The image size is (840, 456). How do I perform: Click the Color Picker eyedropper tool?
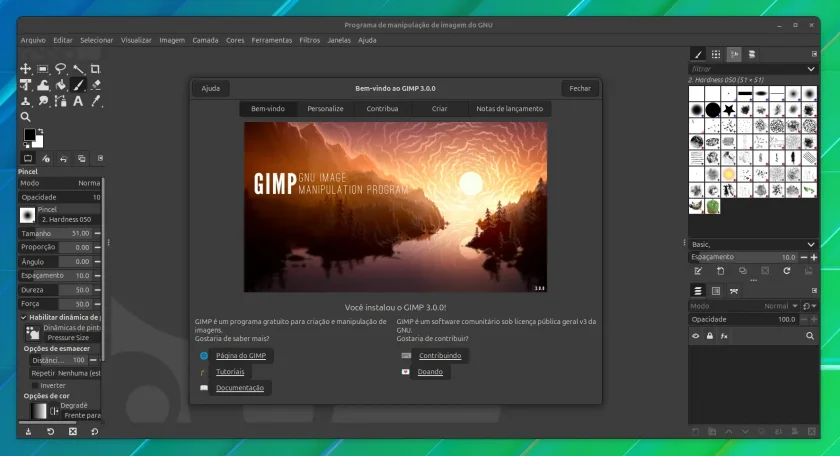[96, 101]
